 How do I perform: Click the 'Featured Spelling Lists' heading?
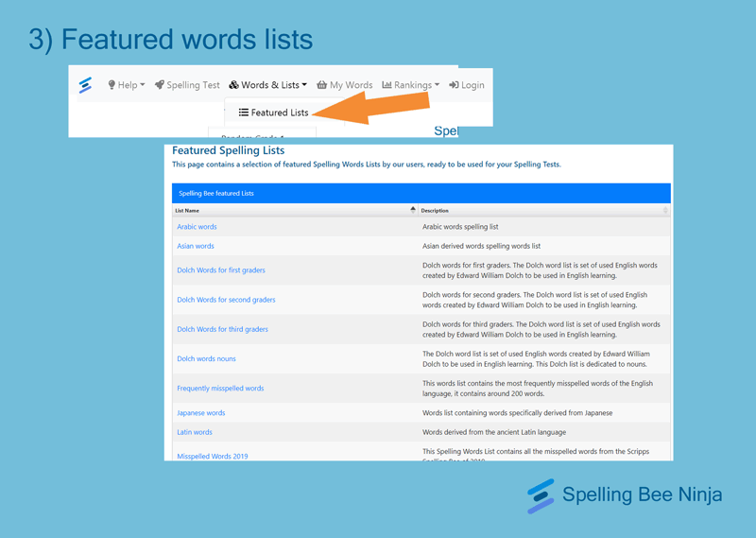tap(228, 150)
